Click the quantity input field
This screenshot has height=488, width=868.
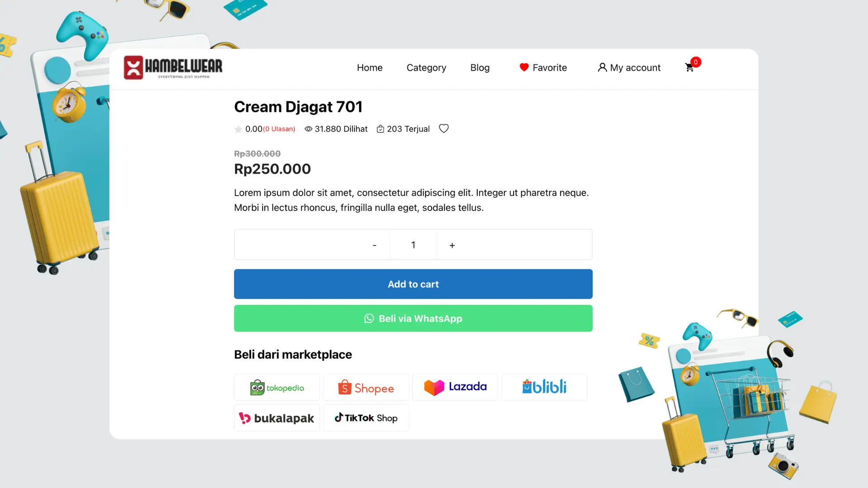[x=413, y=245]
